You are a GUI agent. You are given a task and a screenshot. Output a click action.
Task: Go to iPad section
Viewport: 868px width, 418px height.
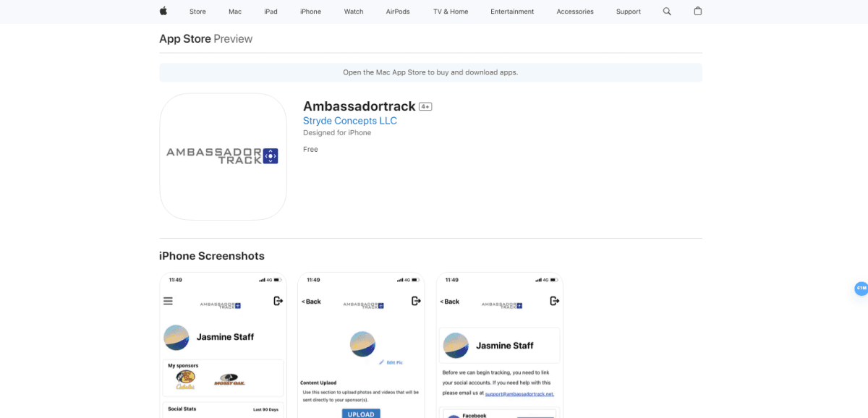point(271,12)
